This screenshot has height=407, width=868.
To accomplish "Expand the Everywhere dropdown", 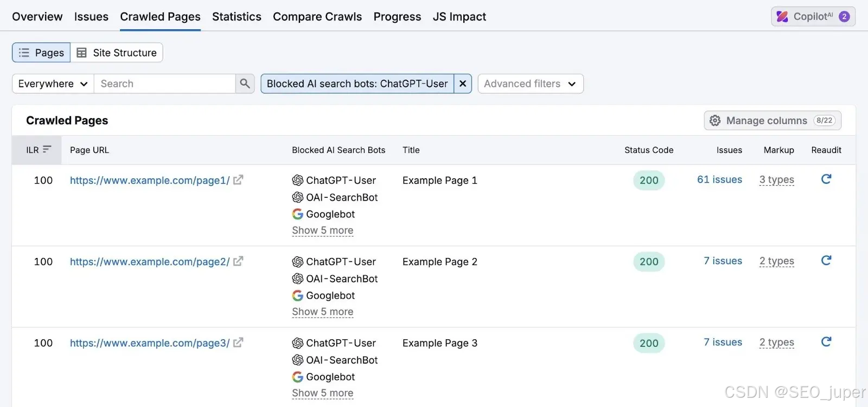I will pyautogui.click(x=53, y=83).
